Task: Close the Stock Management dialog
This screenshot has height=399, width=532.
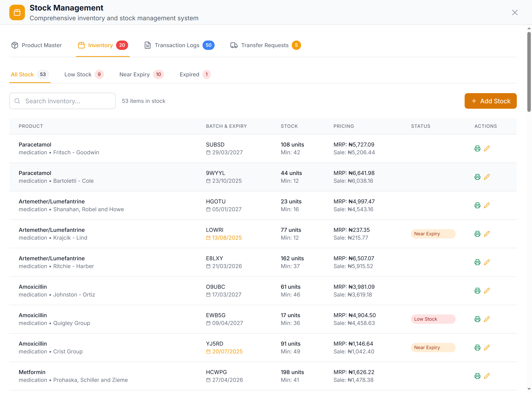Action: pos(514,12)
